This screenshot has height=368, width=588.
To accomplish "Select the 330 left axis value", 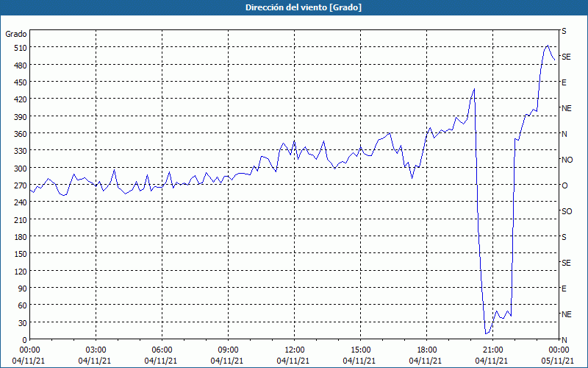I will 21,151.
